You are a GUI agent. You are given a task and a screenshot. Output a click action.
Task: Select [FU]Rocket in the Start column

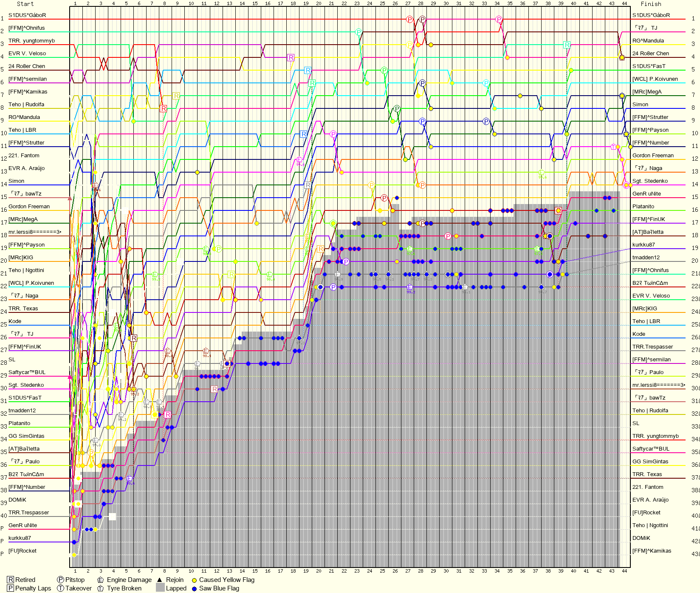(x=23, y=551)
